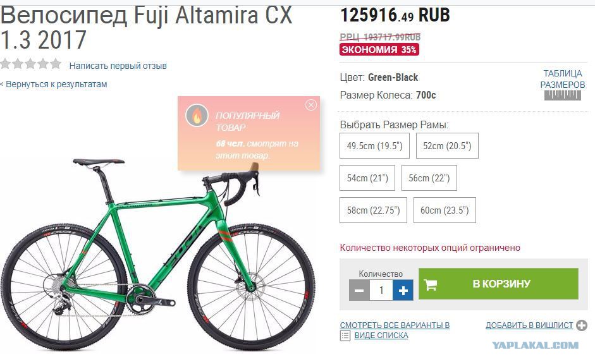
Task: Click the quantity input field
Action: point(381,291)
